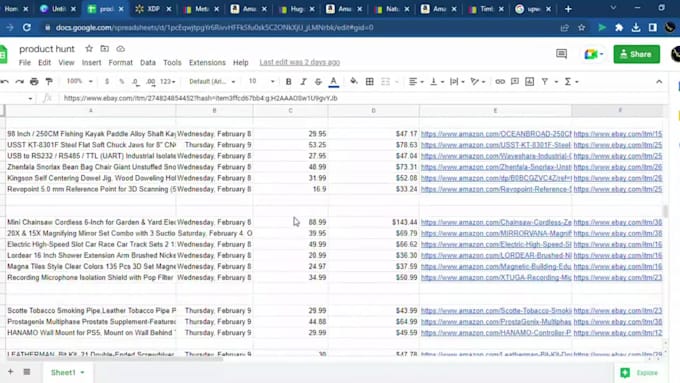Merge cells button in toolbar
The image size is (680, 383).
385,82
